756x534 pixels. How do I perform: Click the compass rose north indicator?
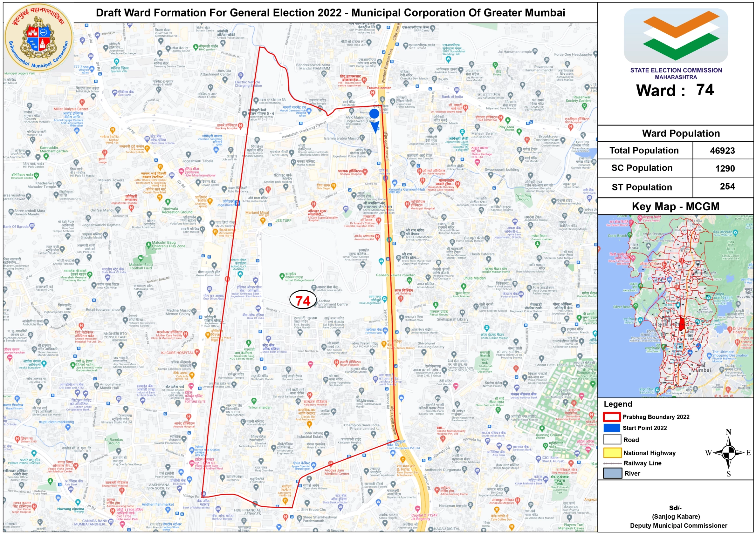(728, 432)
